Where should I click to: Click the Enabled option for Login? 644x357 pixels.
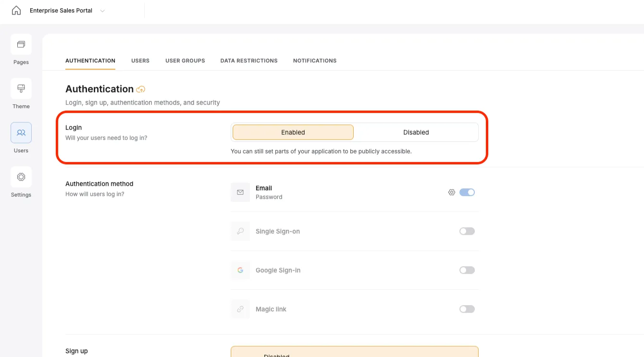pos(293,132)
